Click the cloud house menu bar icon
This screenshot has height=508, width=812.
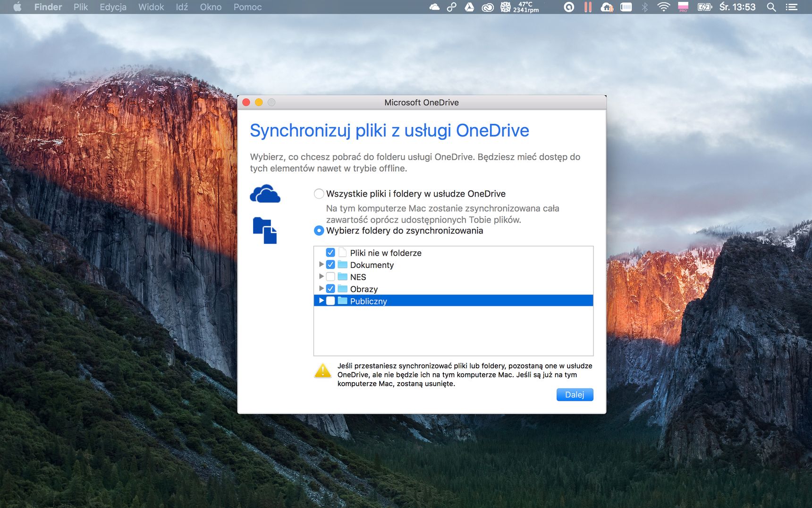(607, 7)
